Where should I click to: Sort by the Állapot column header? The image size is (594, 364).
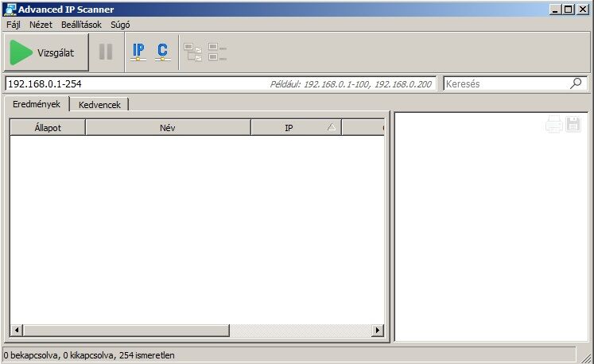48,128
